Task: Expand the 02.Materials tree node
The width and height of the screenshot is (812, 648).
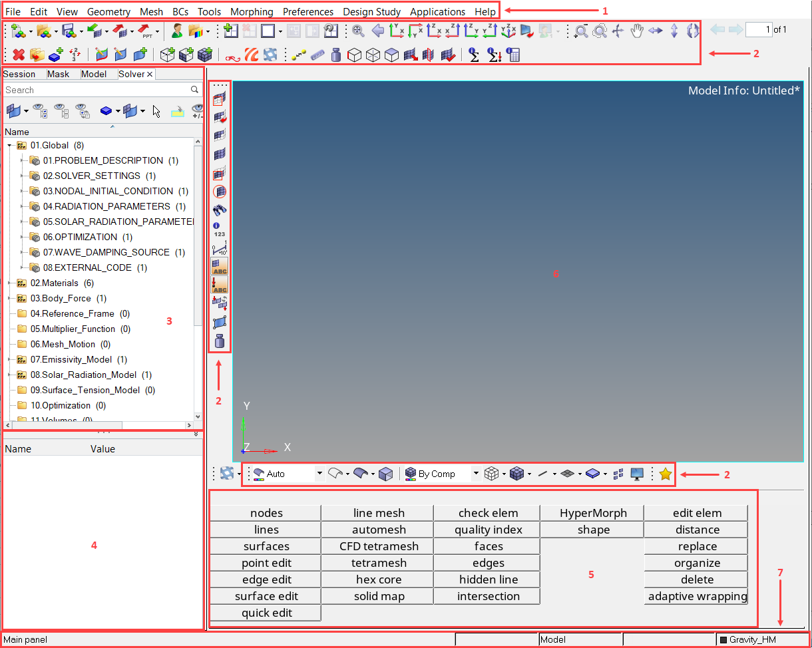Action: coord(10,283)
